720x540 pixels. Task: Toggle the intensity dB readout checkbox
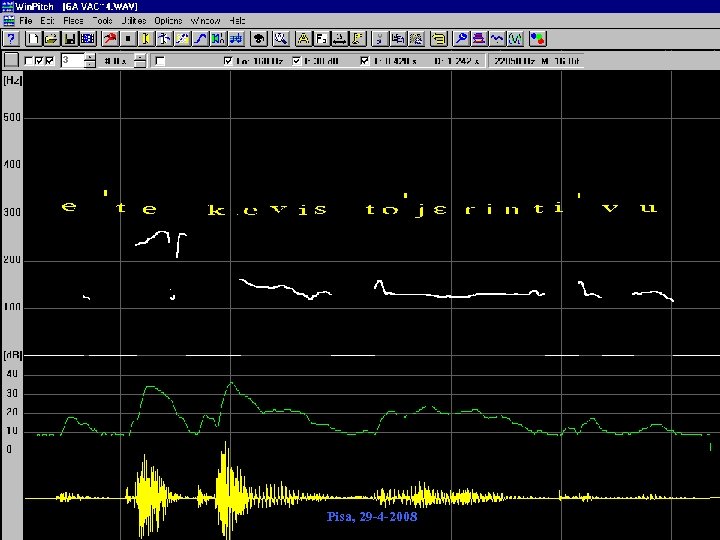pyautogui.click(x=297, y=61)
